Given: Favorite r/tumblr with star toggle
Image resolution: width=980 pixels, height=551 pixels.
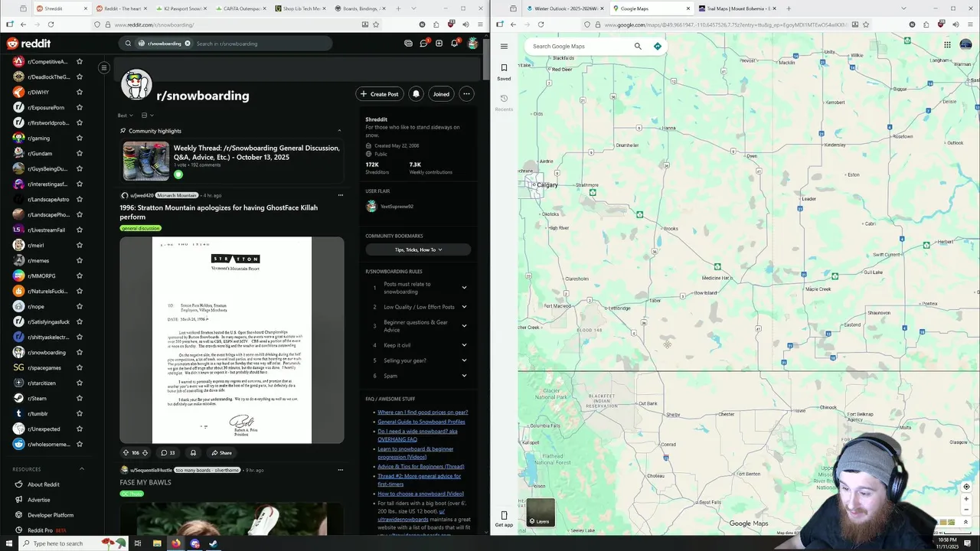Looking at the screenshot, I should [x=80, y=413].
